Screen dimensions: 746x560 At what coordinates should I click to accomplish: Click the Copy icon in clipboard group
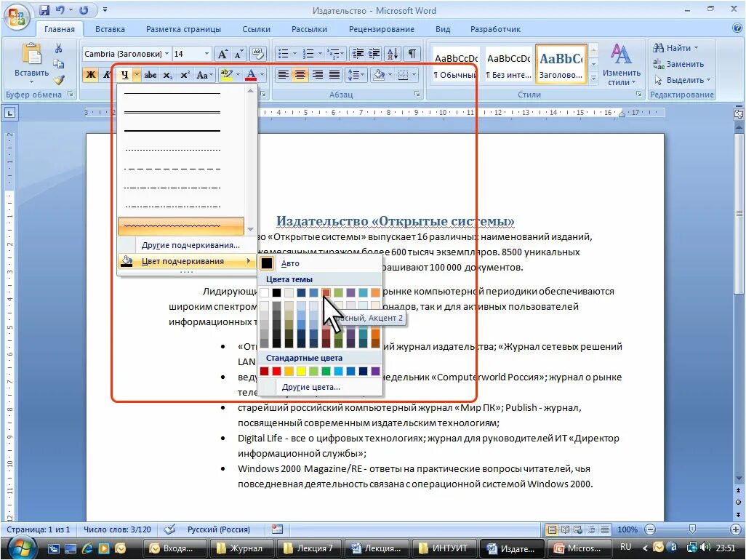coord(58,64)
